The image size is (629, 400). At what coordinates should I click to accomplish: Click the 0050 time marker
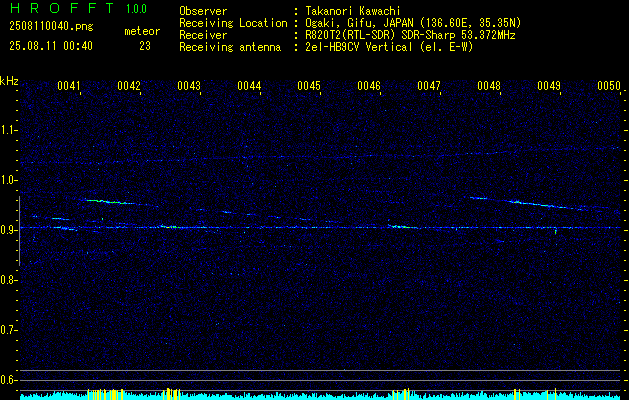point(609,86)
